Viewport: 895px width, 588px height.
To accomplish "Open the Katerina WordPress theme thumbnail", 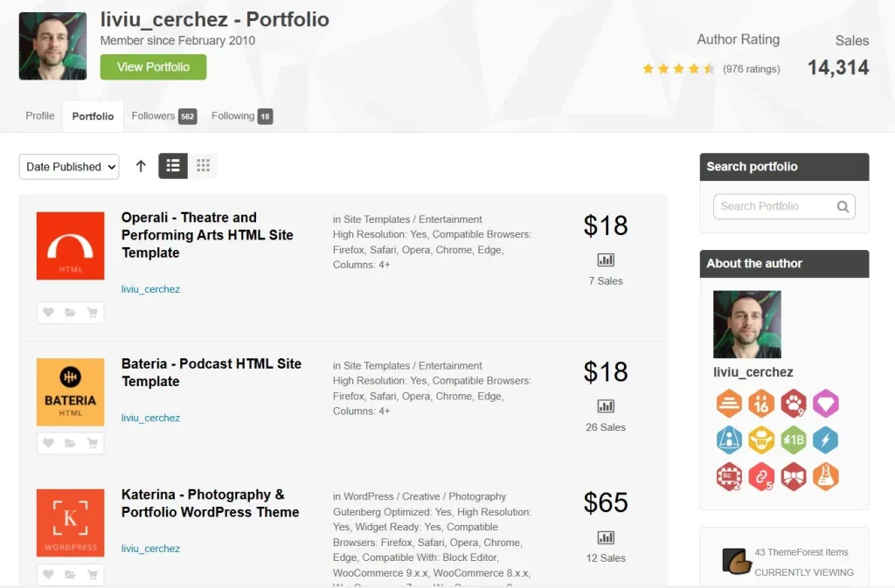I will 70,522.
